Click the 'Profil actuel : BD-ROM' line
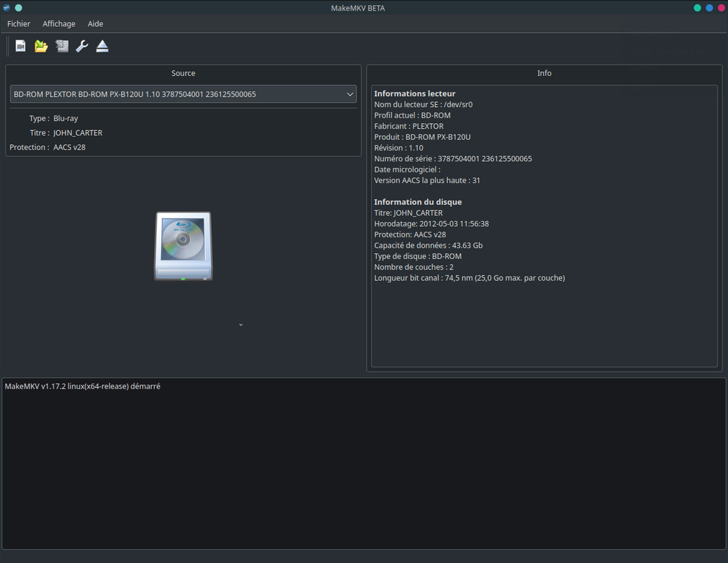 click(x=412, y=115)
